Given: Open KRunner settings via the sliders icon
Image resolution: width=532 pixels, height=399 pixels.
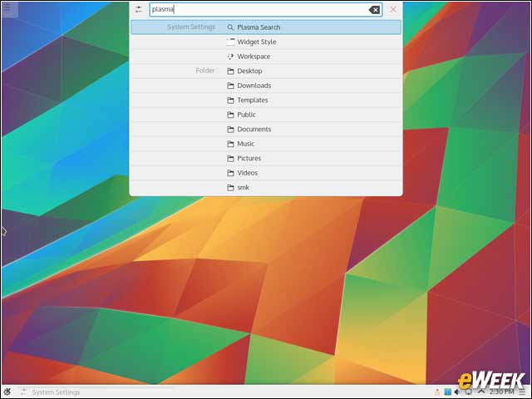Looking at the screenshot, I should [139, 9].
